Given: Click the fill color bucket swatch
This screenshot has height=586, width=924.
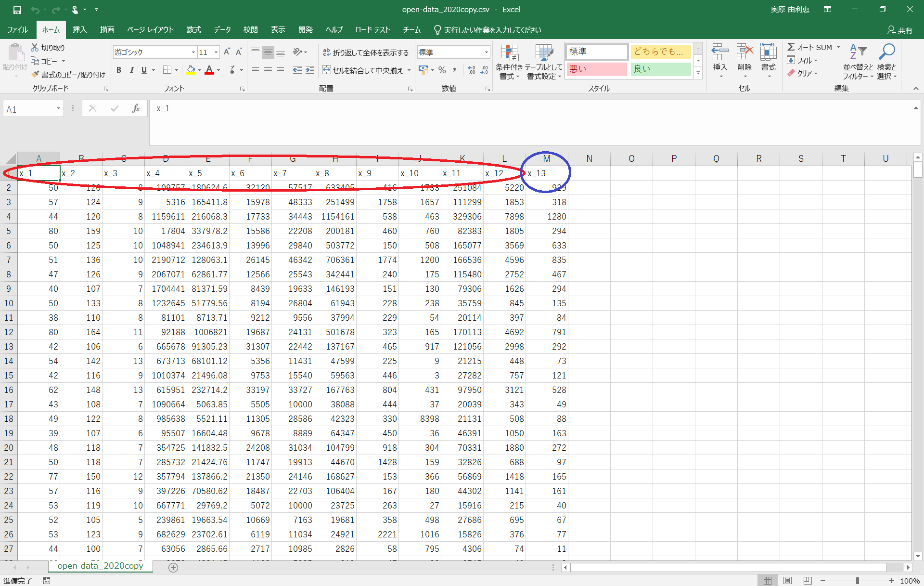Looking at the screenshot, I should (x=191, y=70).
